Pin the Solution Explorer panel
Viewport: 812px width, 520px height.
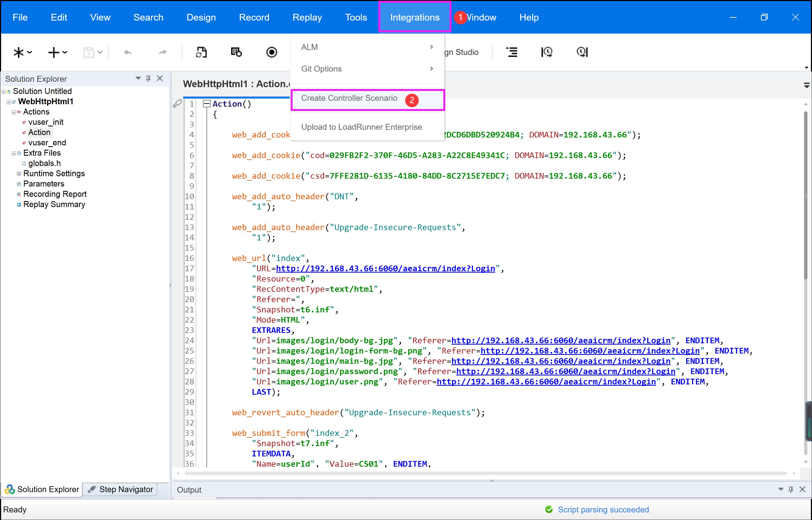coord(148,79)
